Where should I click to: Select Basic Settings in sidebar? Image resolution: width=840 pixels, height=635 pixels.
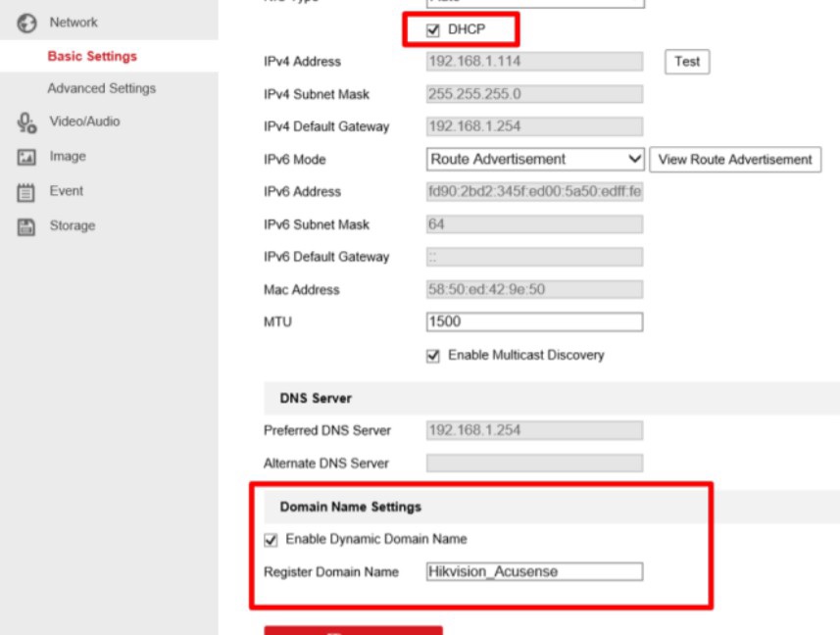[x=92, y=57]
